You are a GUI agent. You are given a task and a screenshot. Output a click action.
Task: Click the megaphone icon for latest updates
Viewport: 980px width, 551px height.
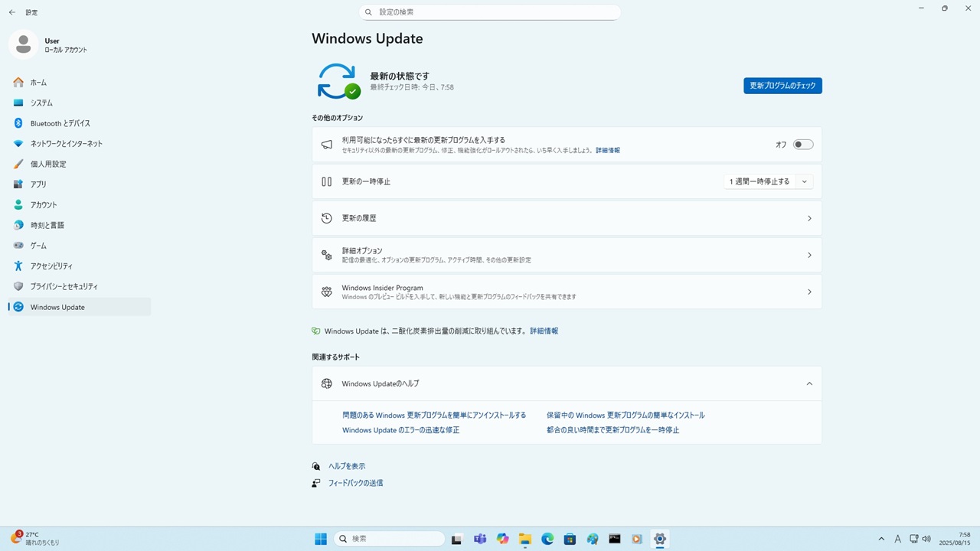(x=327, y=145)
